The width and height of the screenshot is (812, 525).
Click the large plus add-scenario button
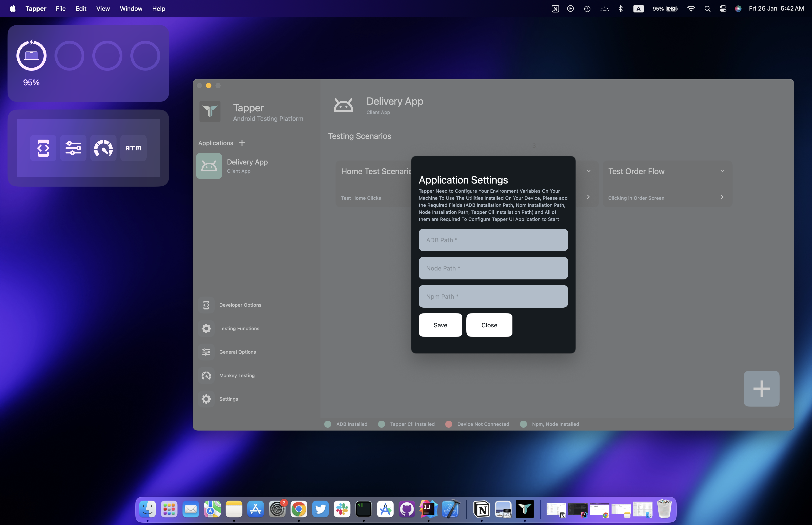761,389
